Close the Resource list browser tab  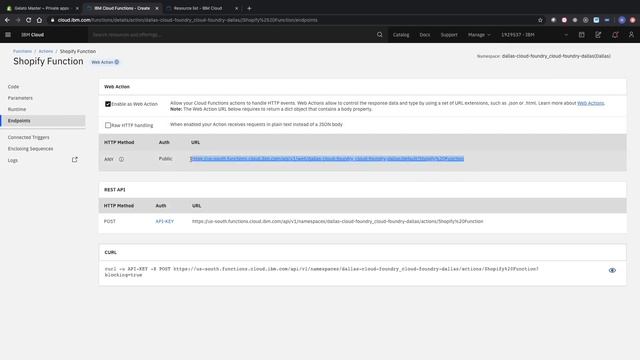pos(236,8)
